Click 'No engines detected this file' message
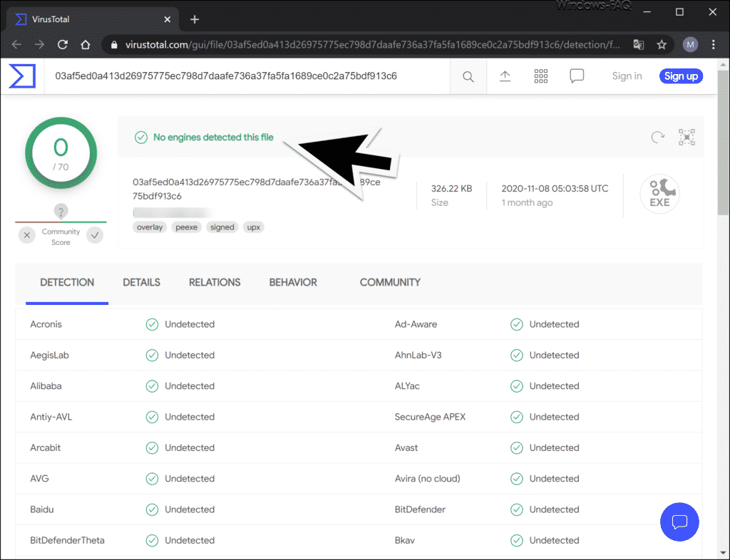The width and height of the screenshot is (730, 560). [x=213, y=138]
